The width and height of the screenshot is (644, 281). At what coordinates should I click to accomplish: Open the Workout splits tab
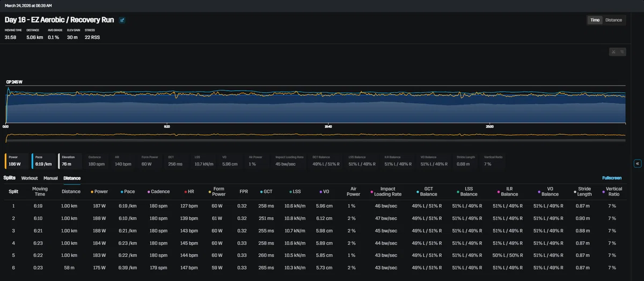pyautogui.click(x=30, y=178)
